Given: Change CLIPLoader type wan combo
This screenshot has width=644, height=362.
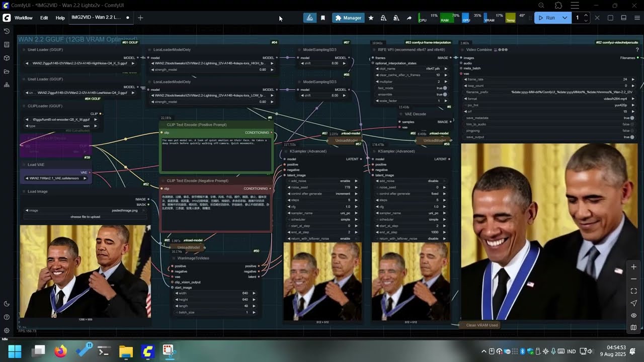Looking at the screenshot, I should 60,126.
